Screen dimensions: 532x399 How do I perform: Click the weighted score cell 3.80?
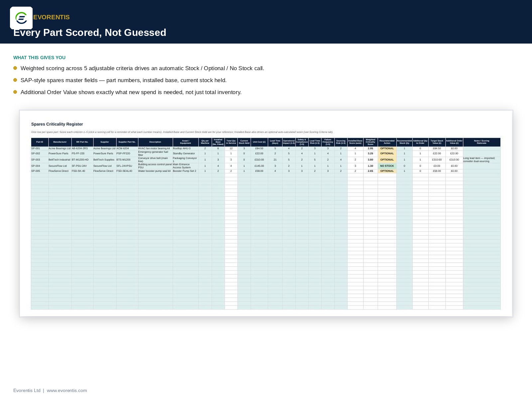[x=370, y=160]
